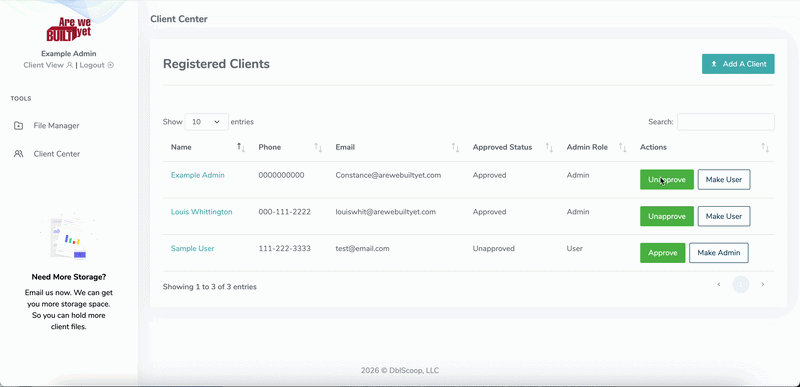Focus the Search input field
Screen dimensions: 800x387
tap(726, 122)
